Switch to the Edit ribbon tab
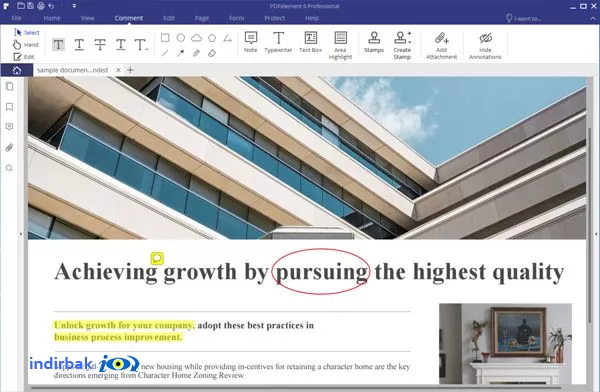Viewport: 600px width, 392px height. [x=169, y=18]
